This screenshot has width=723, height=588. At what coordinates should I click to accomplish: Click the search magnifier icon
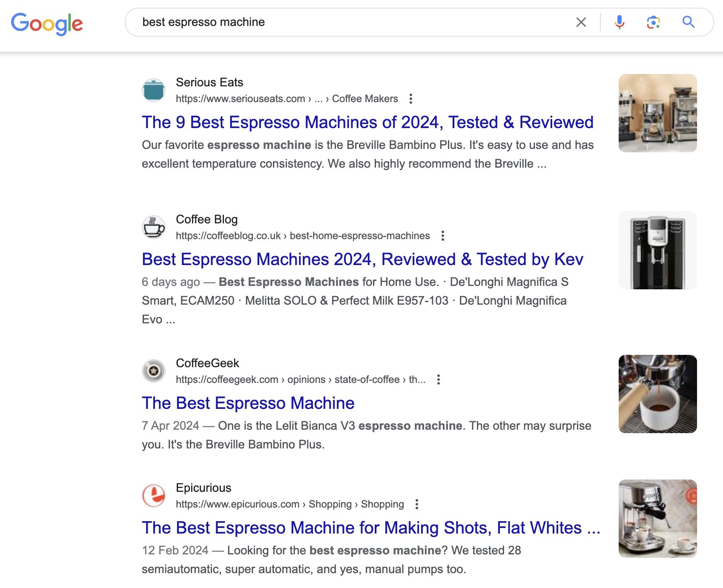pos(689,22)
